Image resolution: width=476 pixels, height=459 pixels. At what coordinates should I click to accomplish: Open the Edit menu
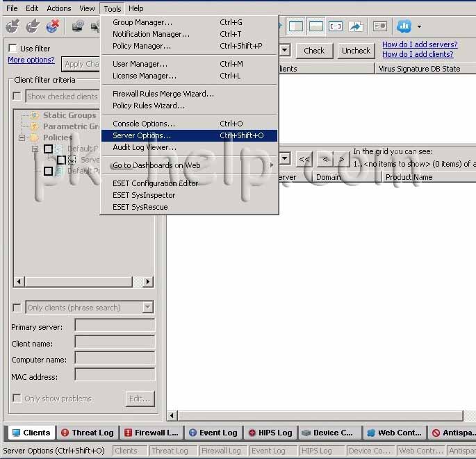32,8
